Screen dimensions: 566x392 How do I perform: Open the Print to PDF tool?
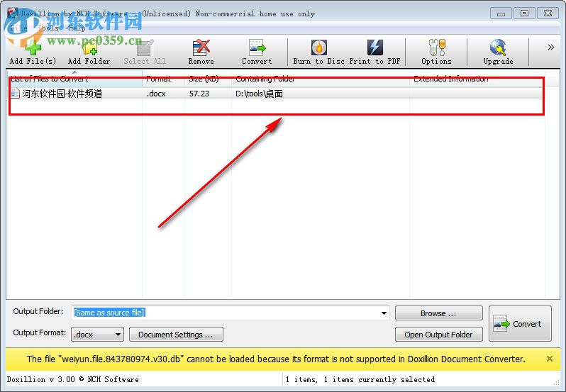[x=374, y=52]
